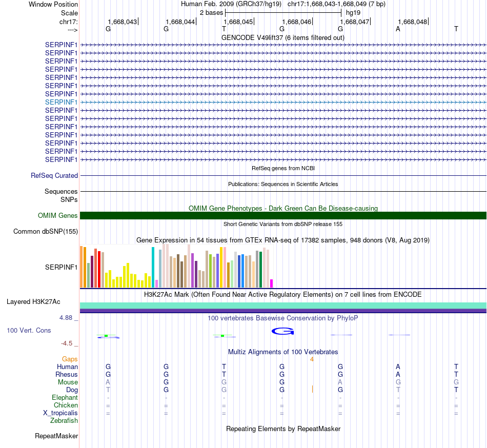Image resolution: width=487 pixels, height=448 pixels.
Task: Click the Human alignment row label
Action: (67, 366)
